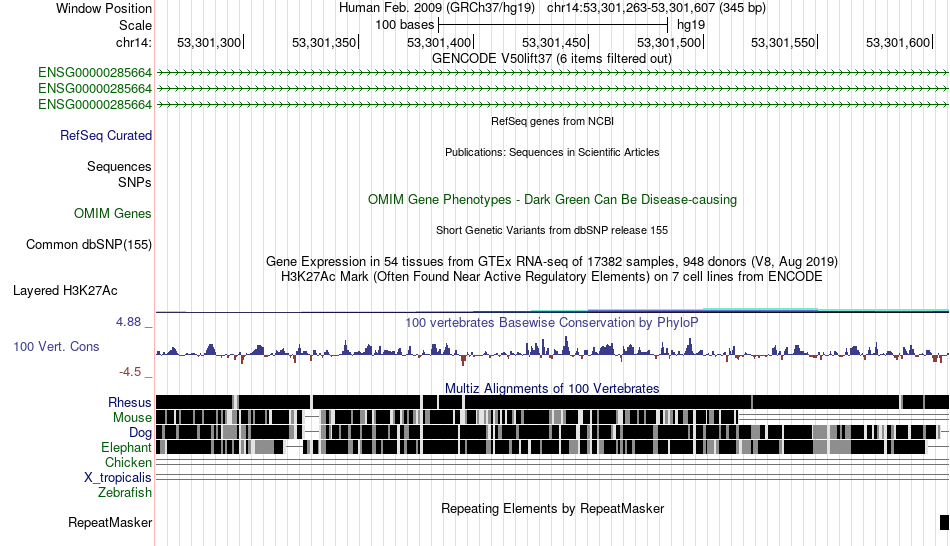Image resolution: width=950 pixels, height=546 pixels.
Task: Click the RepeatMasker black repeat element block
Action: pos(944,522)
